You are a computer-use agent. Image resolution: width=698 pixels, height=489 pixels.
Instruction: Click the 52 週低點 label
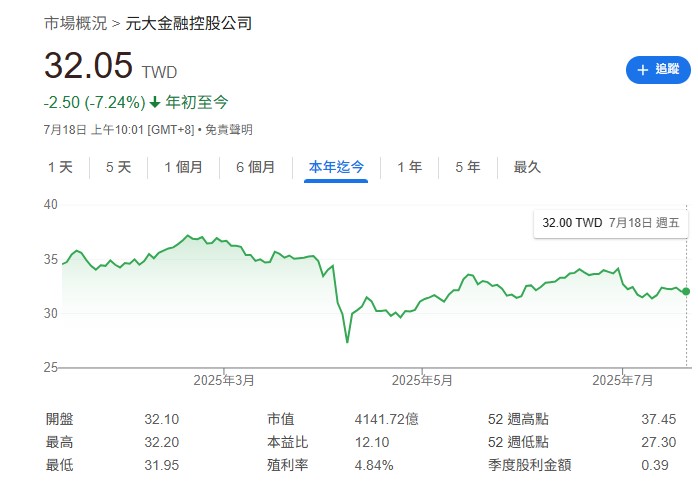(x=518, y=442)
